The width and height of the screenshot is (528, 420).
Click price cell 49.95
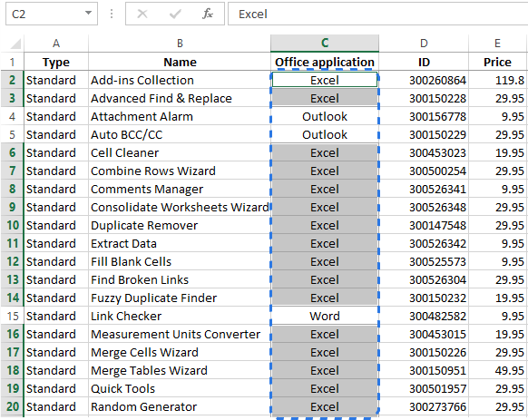(498, 370)
